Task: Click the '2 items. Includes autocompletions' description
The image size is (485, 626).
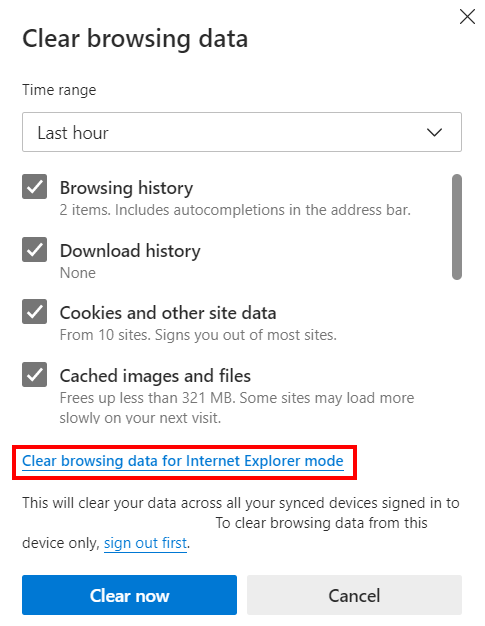Action: coord(235,210)
